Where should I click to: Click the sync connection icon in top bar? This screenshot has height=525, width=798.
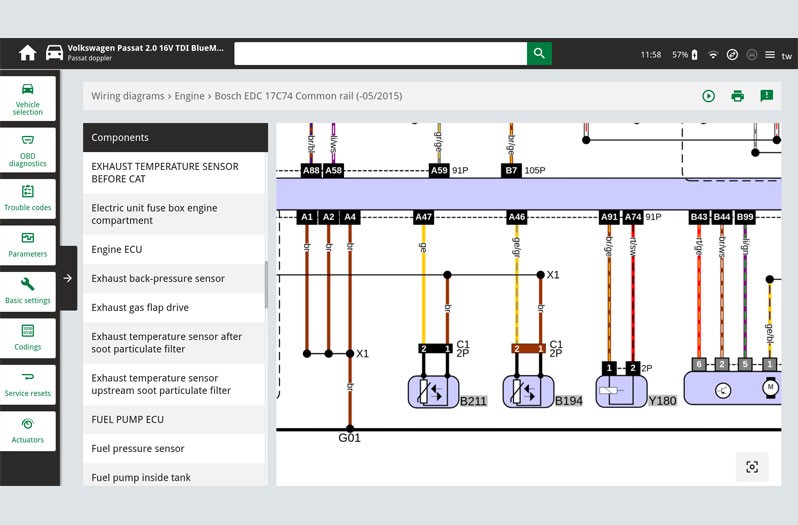732,55
